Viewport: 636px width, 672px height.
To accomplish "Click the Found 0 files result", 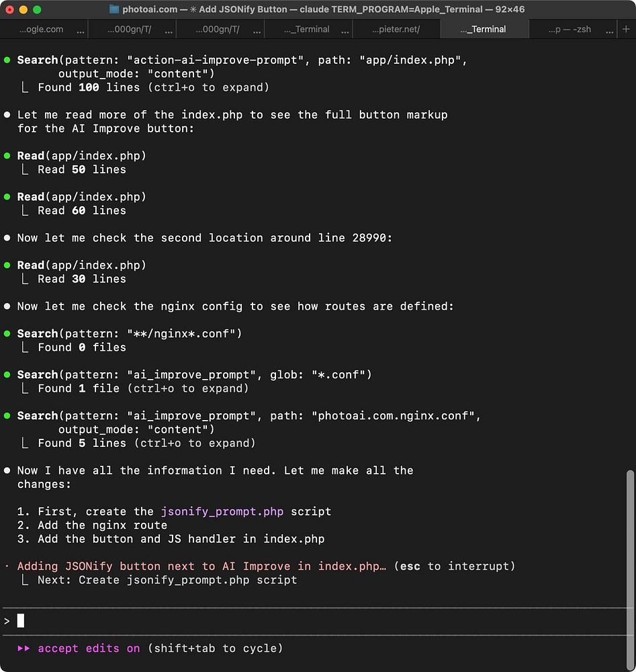I will point(82,347).
